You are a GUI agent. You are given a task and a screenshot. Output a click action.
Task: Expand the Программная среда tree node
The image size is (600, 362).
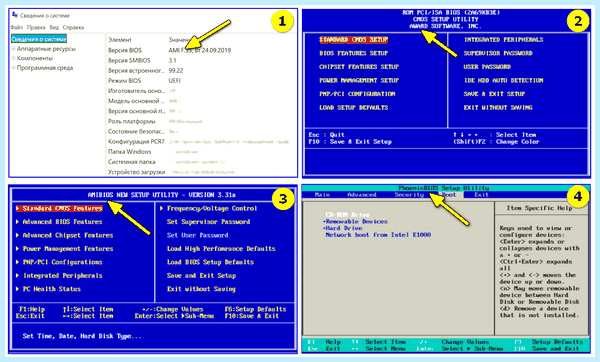pyautogui.click(x=13, y=68)
